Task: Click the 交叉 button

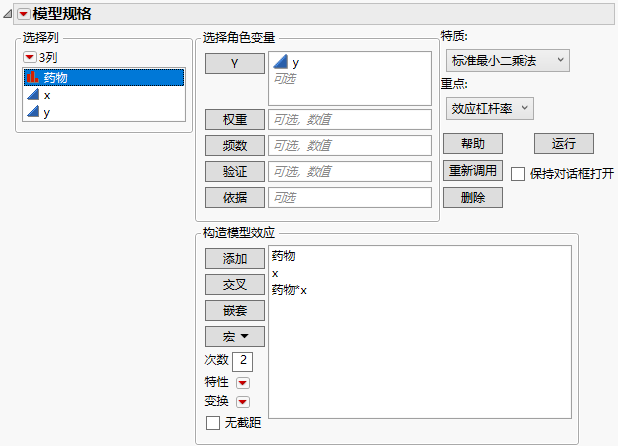Action: pyautogui.click(x=235, y=284)
